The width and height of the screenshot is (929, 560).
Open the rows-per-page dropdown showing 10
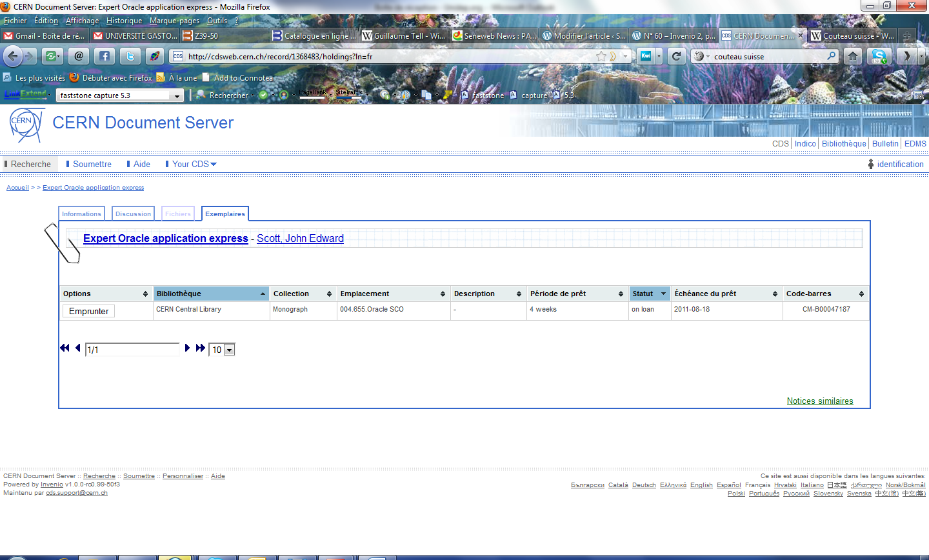pos(229,350)
